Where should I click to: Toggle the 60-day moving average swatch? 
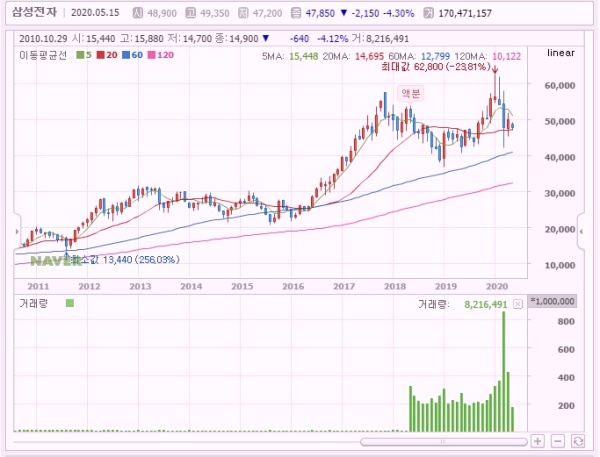(126, 55)
